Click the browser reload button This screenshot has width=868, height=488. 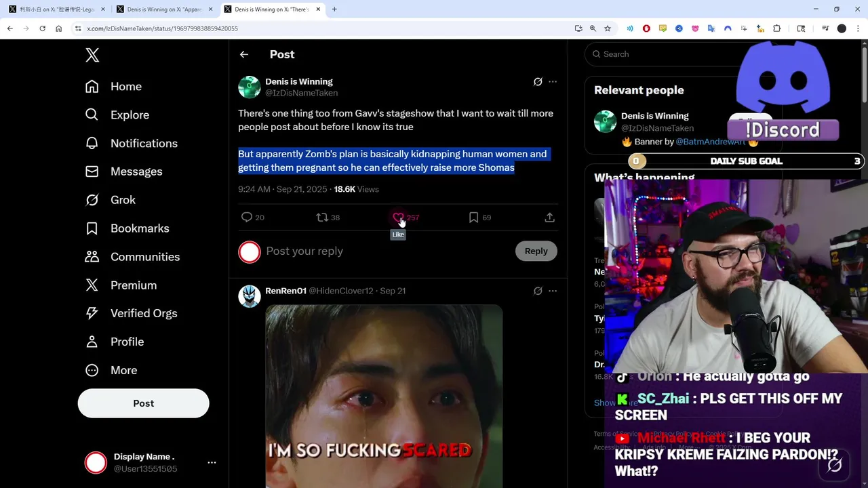pos(42,28)
